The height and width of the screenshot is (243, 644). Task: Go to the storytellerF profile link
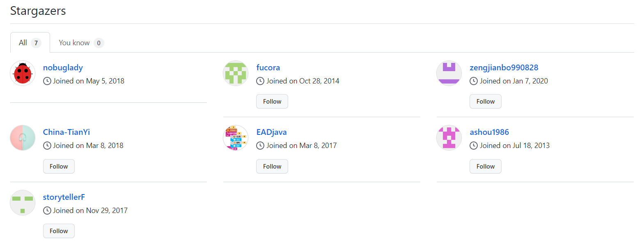pyautogui.click(x=64, y=197)
